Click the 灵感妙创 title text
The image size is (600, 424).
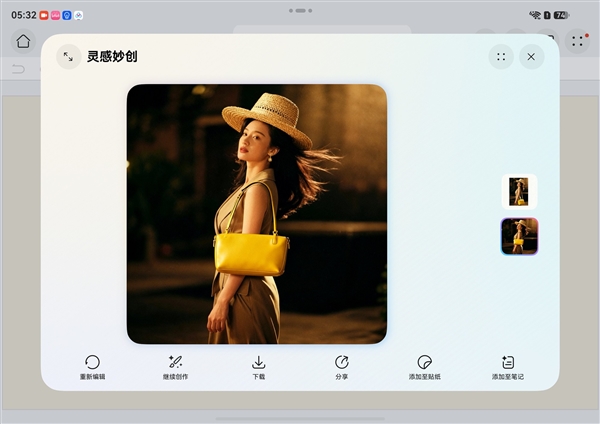click(x=112, y=57)
